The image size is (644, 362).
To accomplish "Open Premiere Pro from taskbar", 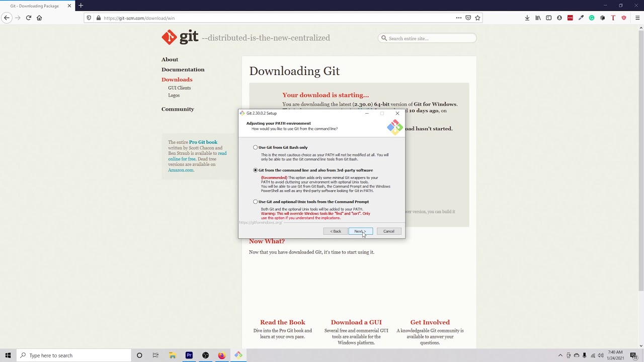I will (x=189, y=355).
